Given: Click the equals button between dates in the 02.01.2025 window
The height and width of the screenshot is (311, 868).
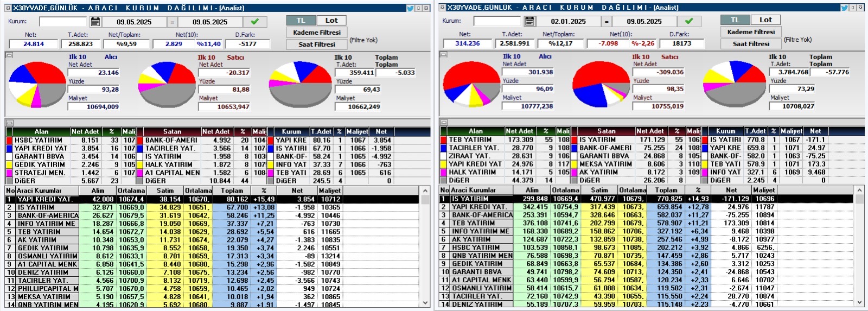Looking at the screenshot, I should coord(607,21).
